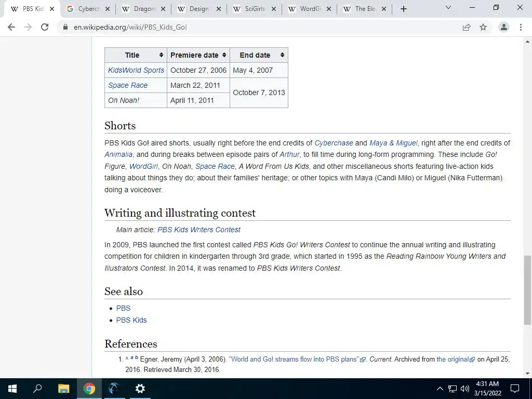The height and width of the screenshot is (399, 532).
Task: Select May 4, 2007 cell
Action: pyautogui.click(x=259, y=70)
